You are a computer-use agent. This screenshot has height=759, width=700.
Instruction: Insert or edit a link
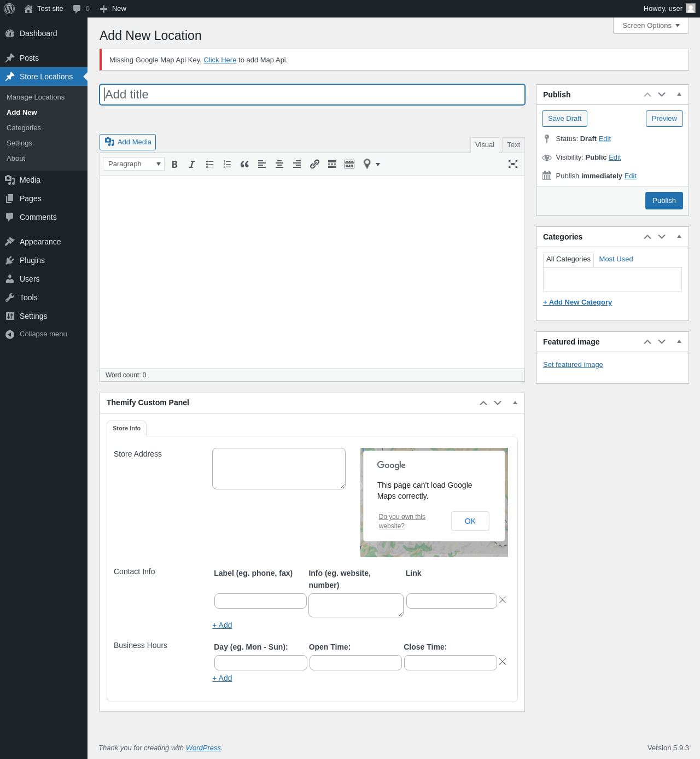(314, 164)
